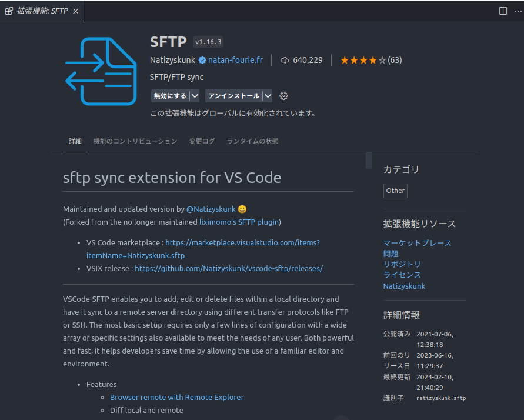
Task: Click the readme vertical scrollbar thumb
Action: point(369,161)
